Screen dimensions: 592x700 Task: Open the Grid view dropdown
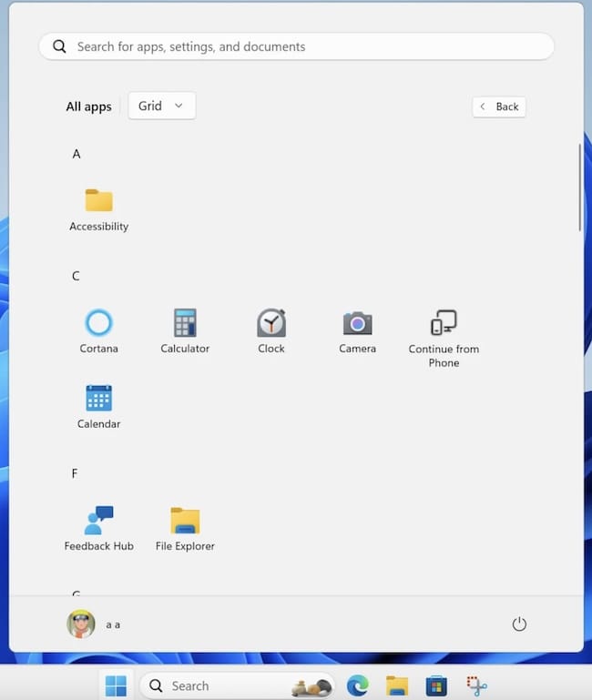tap(162, 106)
